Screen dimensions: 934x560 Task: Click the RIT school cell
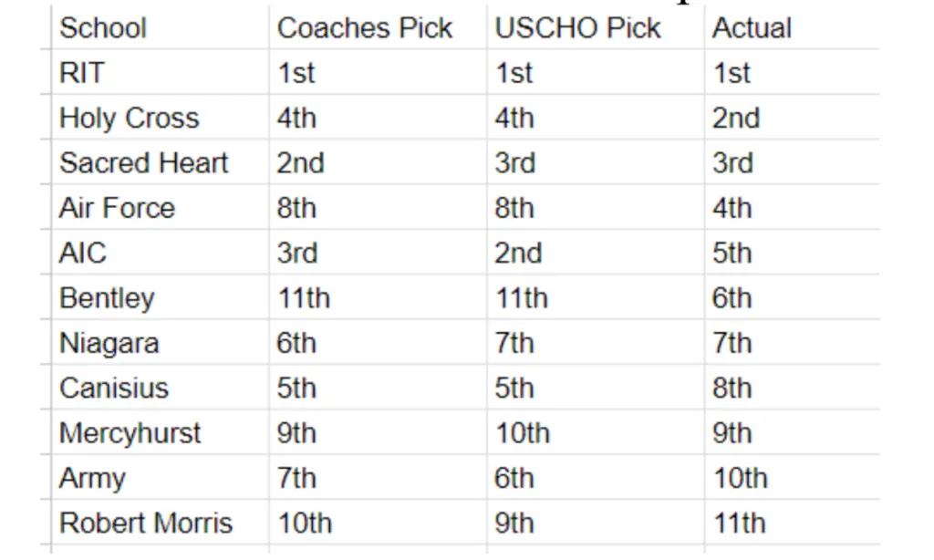pyautogui.click(x=161, y=72)
